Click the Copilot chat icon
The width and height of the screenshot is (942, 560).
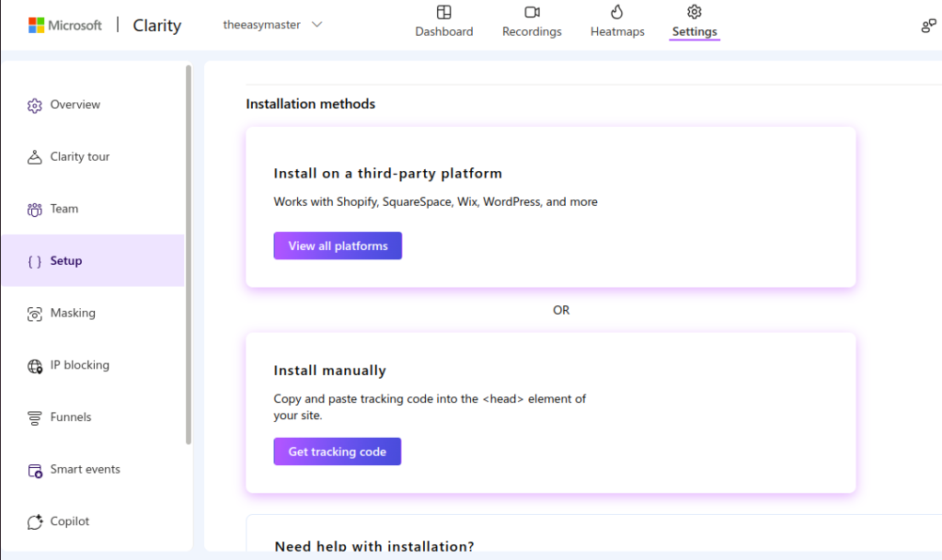tap(35, 522)
